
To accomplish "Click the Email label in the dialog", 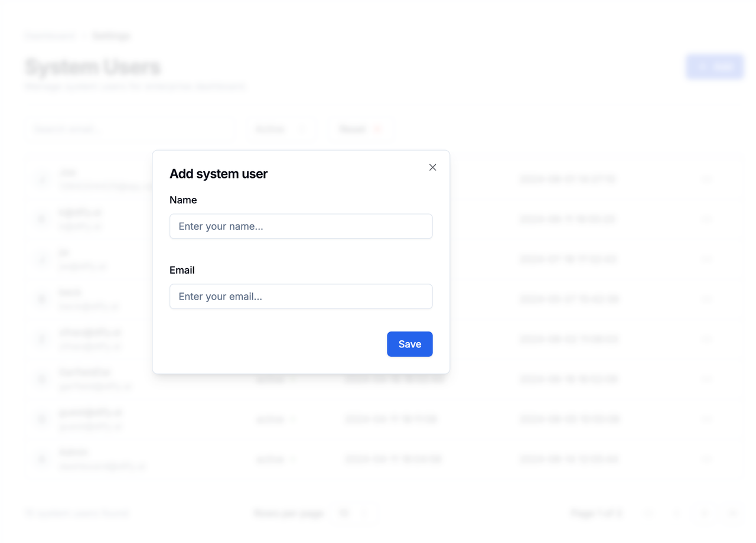I will tap(182, 270).
